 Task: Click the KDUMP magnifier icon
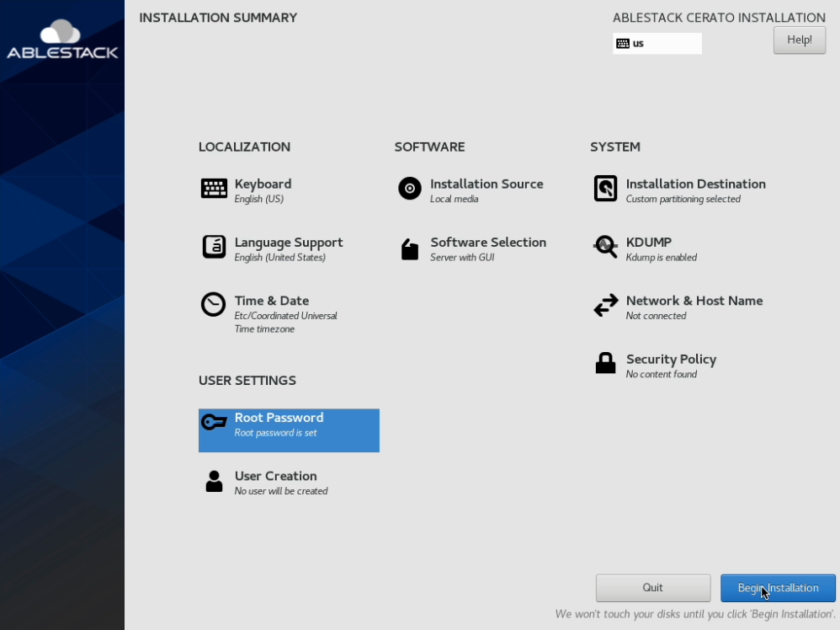[605, 247]
